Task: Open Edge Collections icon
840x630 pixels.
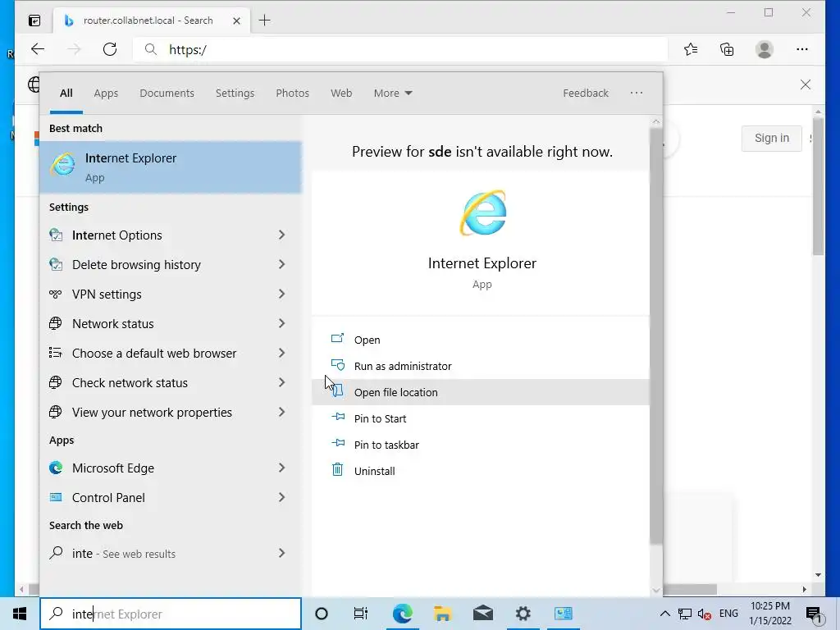Action: (727, 49)
